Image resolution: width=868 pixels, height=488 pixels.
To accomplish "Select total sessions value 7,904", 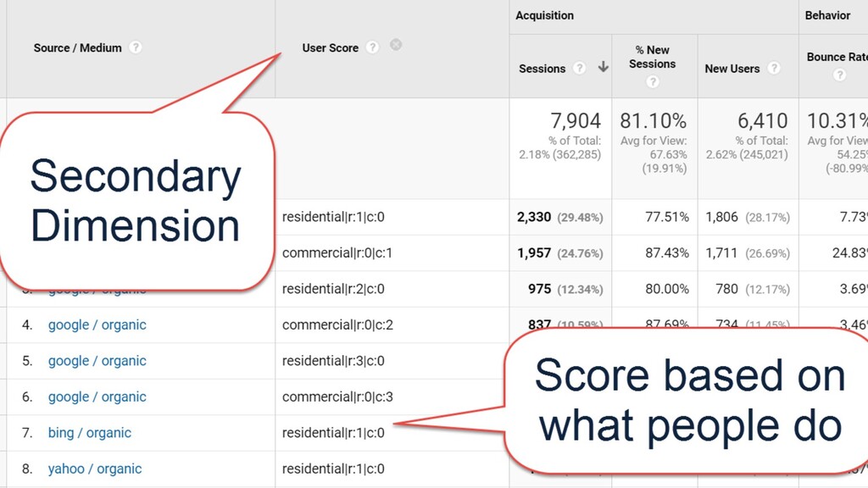I will click(x=576, y=120).
